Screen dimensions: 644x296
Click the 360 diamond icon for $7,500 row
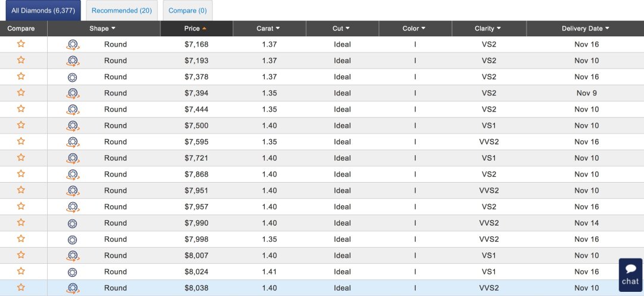tap(73, 125)
